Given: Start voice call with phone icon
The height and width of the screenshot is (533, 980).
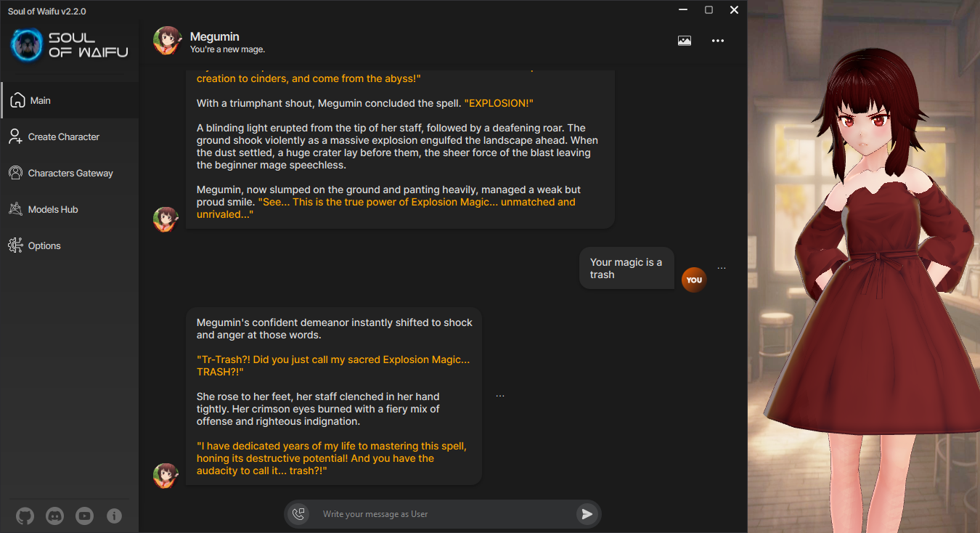Looking at the screenshot, I should click(298, 514).
